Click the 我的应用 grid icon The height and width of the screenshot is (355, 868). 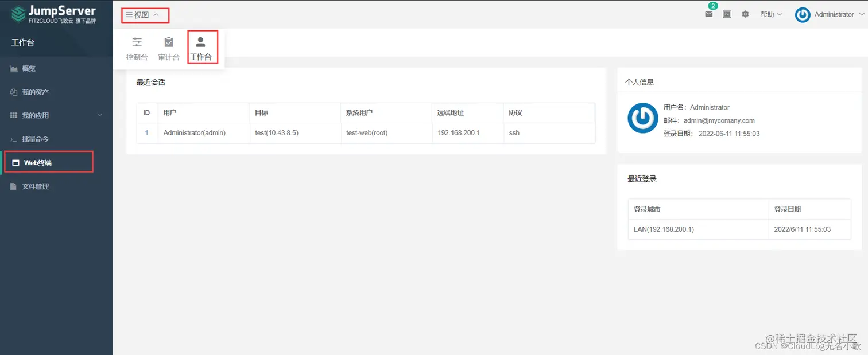14,115
